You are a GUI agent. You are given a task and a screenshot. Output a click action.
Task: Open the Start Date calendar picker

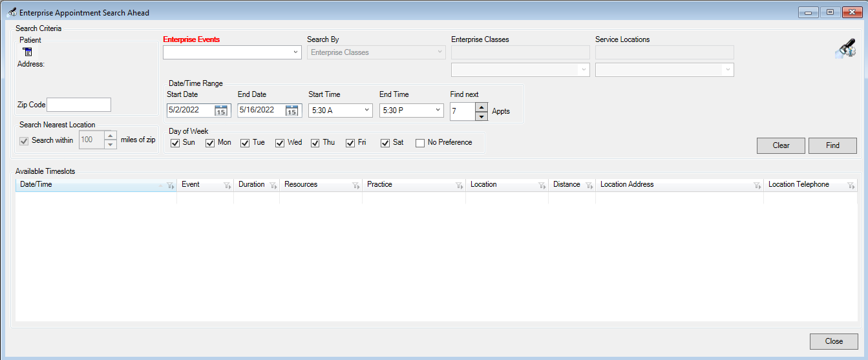(221, 111)
